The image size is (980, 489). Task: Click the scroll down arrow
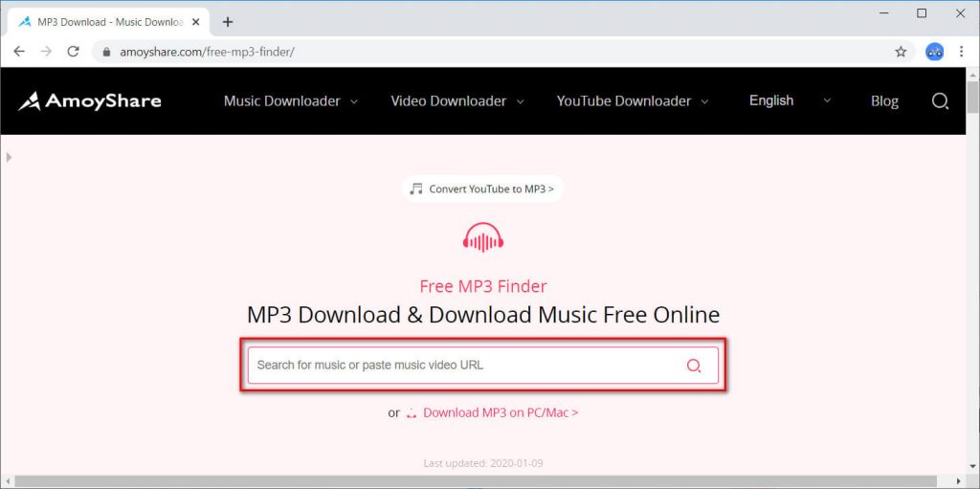coord(972,466)
